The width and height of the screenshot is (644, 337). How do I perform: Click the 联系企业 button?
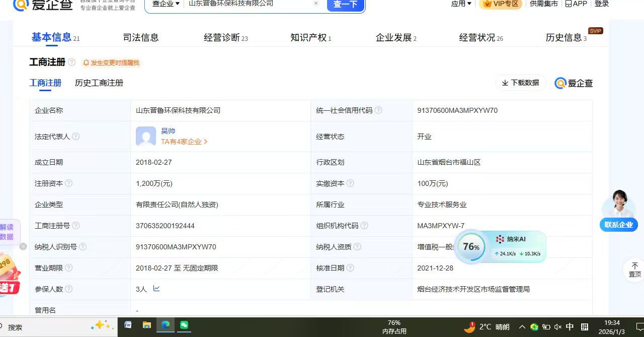618,225
